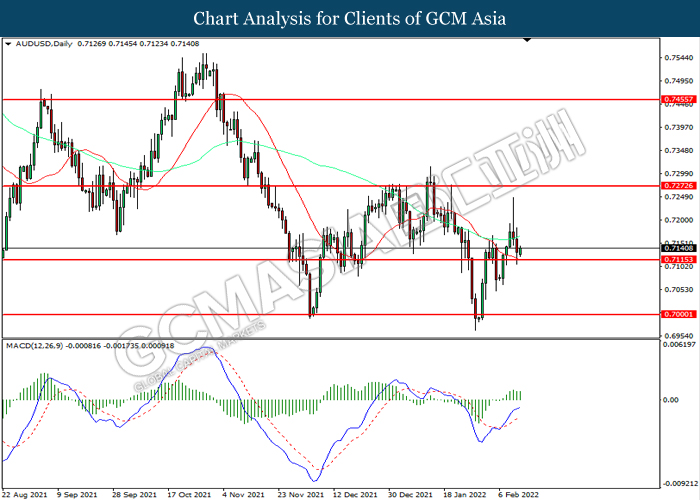Select the 0.72726 price level label
The height and width of the screenshot is (500, 700).
(679, 185)
